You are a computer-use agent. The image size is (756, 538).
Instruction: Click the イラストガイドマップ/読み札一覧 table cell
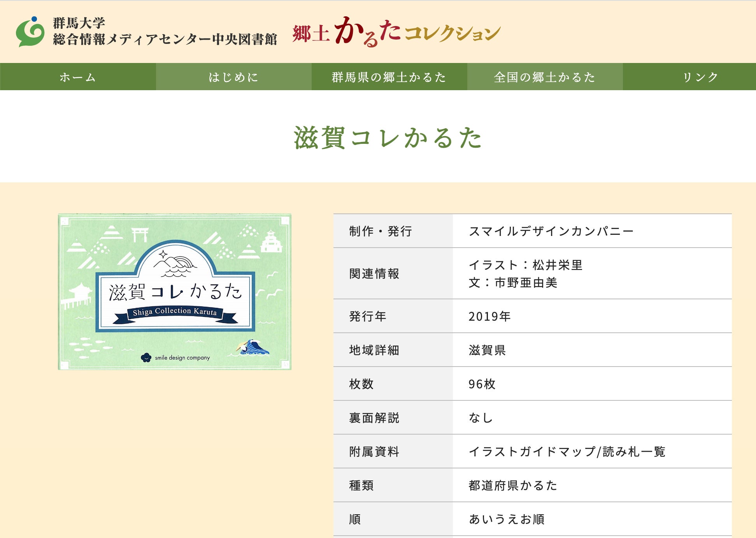(x=567, y=452)
